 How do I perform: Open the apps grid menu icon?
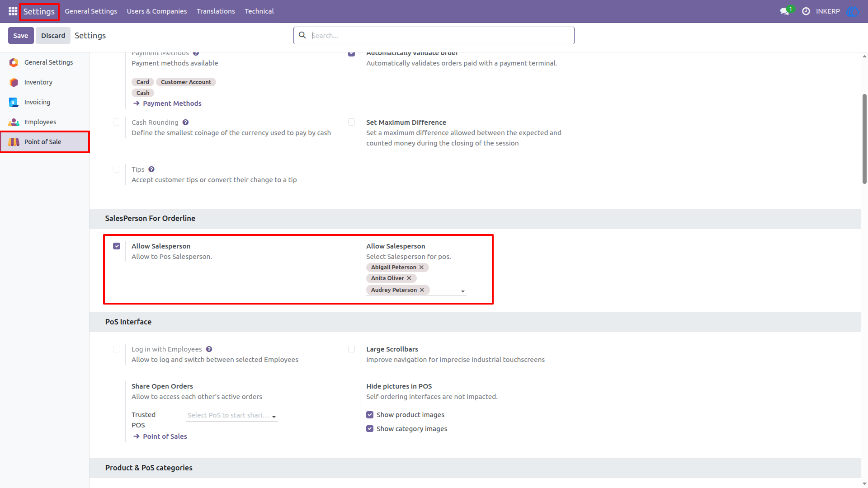click(13, 11)
